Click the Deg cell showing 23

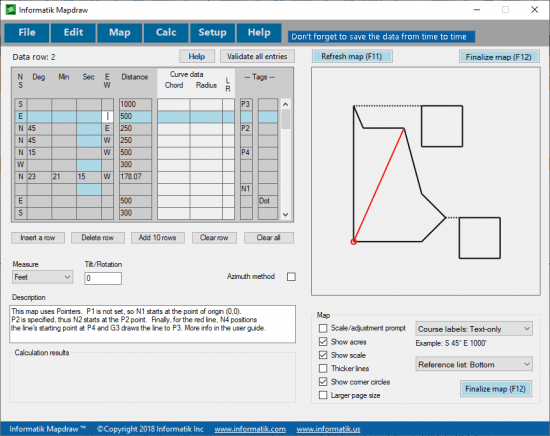39,176
